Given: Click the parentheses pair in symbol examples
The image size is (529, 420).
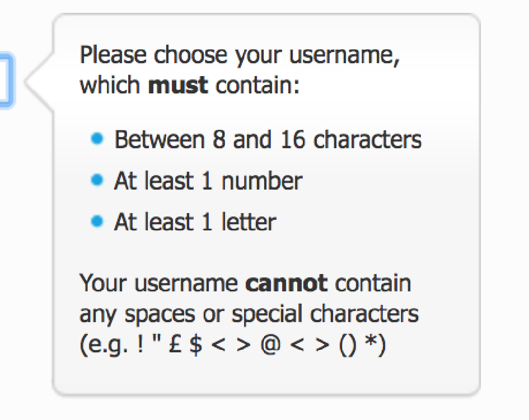Looking at the screenshot, I should 347,345.
